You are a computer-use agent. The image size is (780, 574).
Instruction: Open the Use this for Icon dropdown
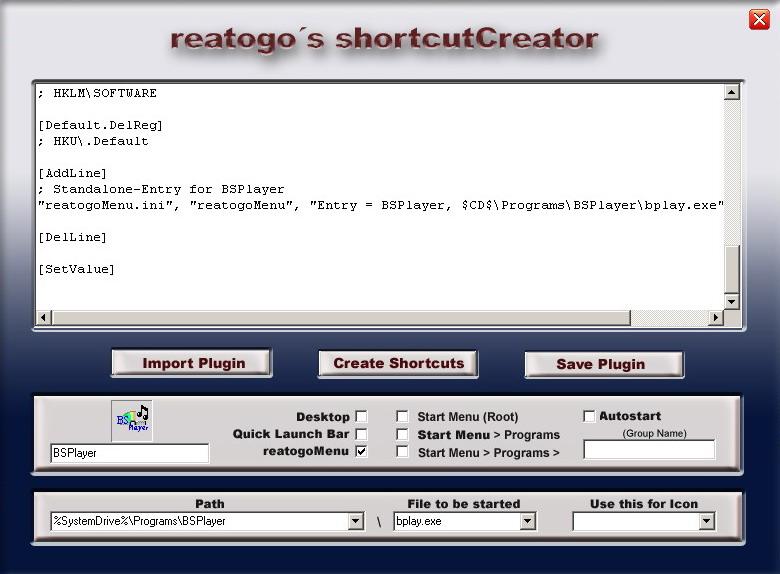click(706, 521)
